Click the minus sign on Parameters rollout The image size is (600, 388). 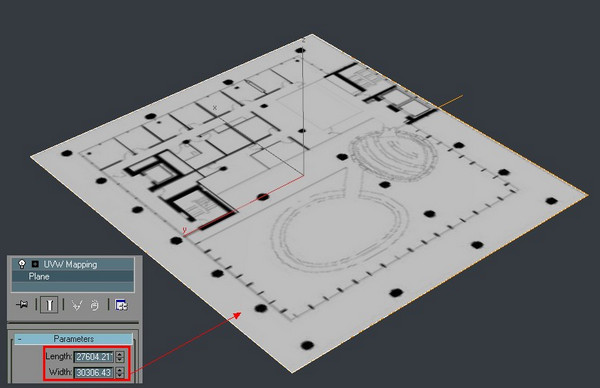pos(20,339)
